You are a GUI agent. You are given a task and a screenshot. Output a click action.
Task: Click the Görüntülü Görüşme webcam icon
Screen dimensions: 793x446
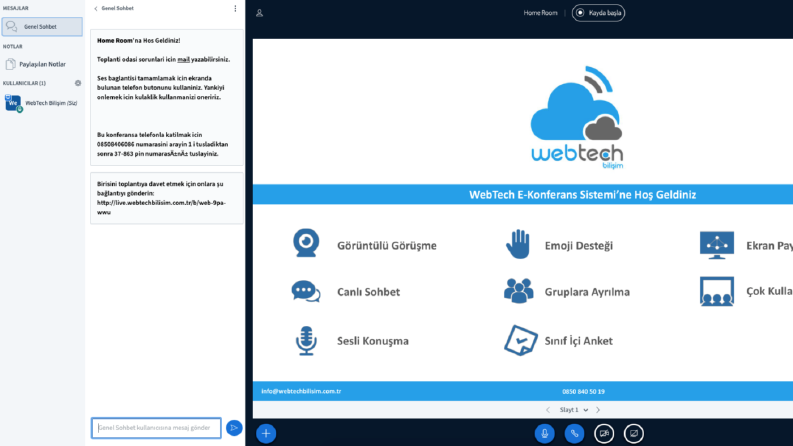pos(306,243)
